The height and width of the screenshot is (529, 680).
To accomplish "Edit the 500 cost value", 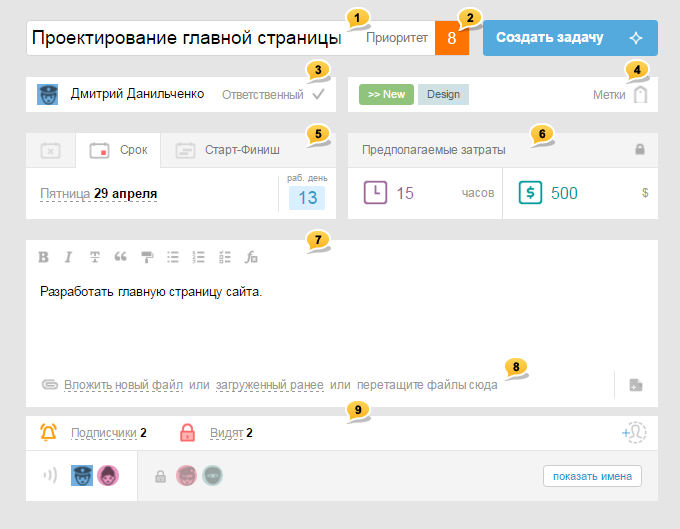I will click(x=564, y=193).
